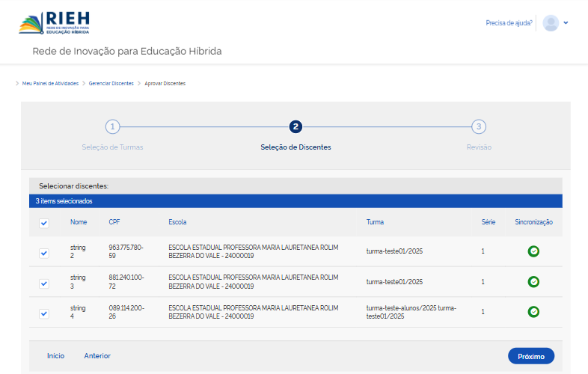
Task: Click sync status icon for string 3
Action: (x=533, y=282)
